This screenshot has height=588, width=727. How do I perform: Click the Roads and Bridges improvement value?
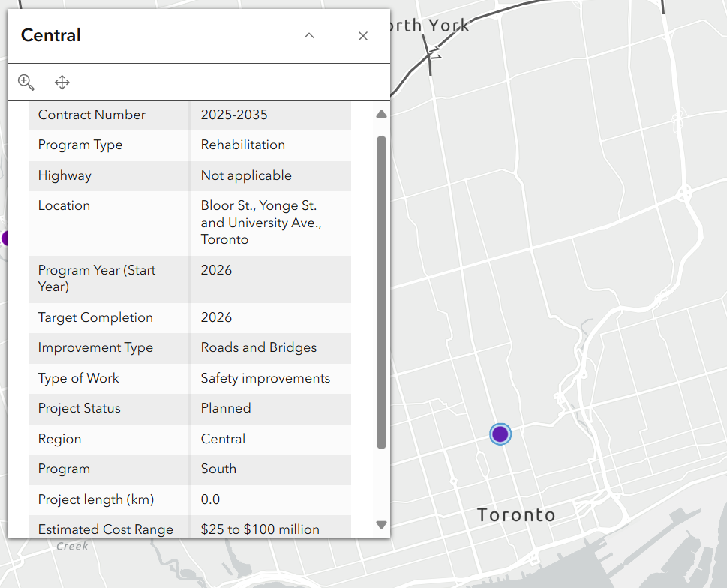259,347
